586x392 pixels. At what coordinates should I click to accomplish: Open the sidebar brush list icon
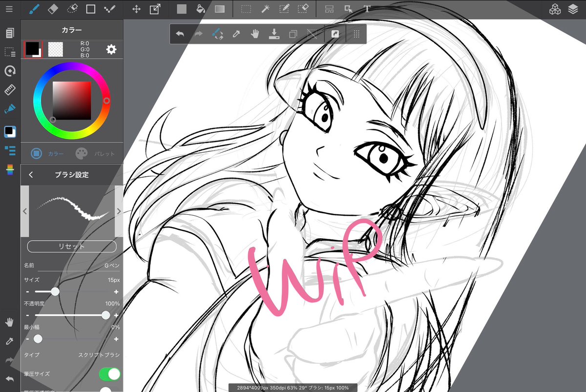10,150
